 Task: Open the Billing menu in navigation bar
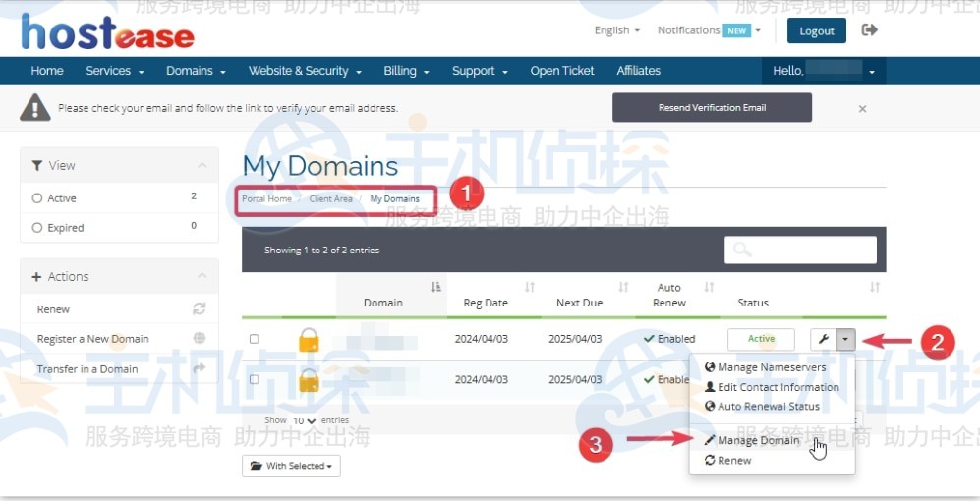pos(406,71)
